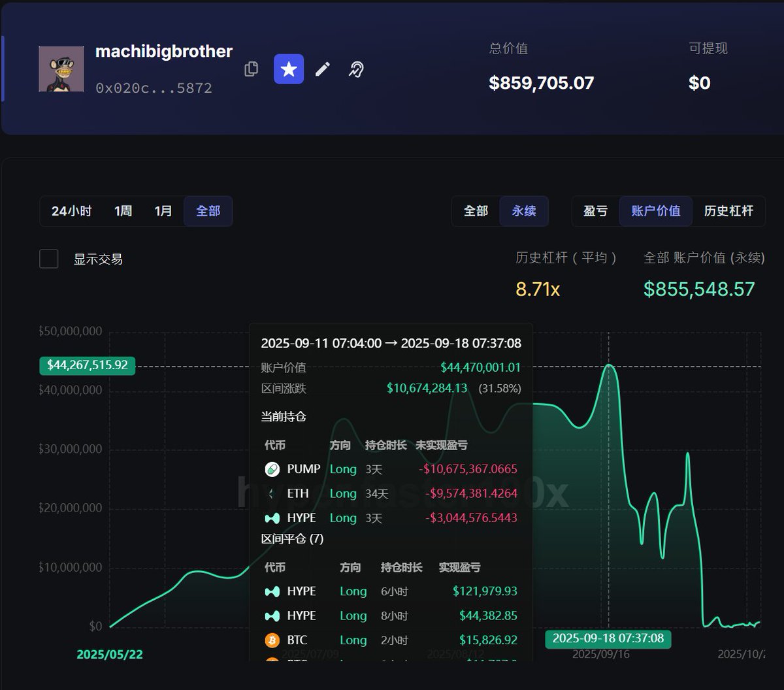Select the 1月 time range
Viewport: 784px width, 690px height.
point(163,211)
